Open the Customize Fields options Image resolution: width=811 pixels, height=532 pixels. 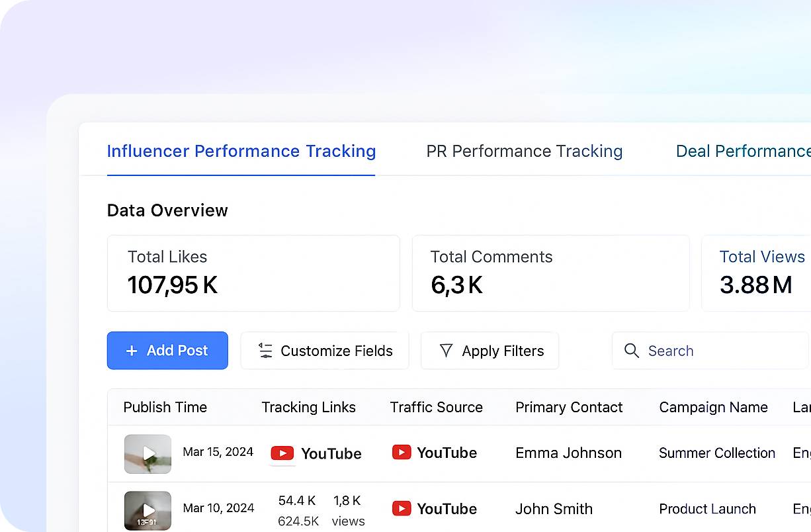coord(324,351)
